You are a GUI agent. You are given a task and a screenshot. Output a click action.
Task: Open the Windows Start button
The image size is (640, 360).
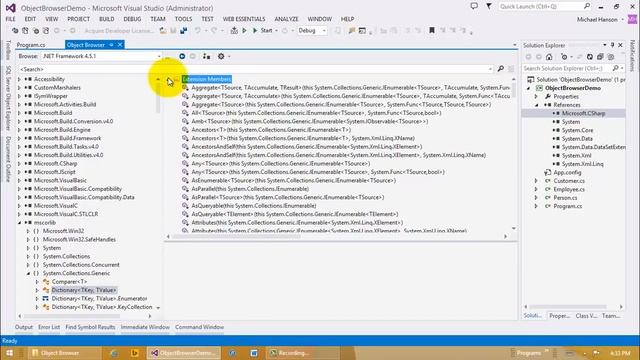tap(9, 353)
